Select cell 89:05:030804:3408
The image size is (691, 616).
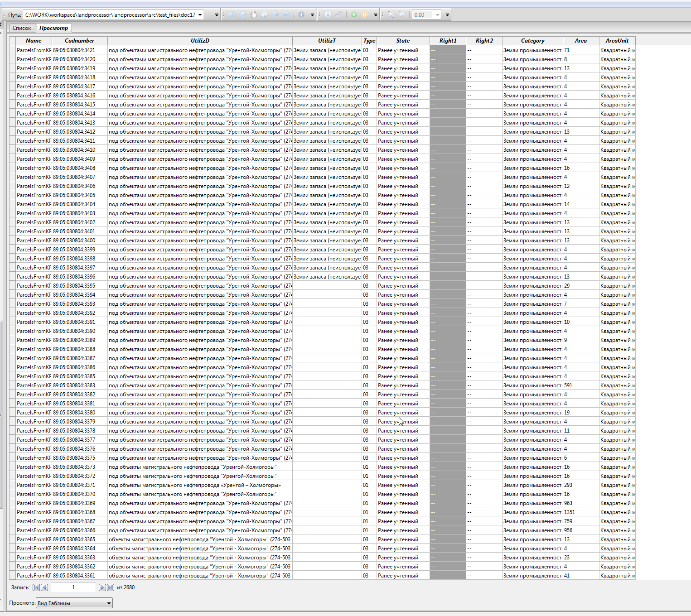point(80,168)
